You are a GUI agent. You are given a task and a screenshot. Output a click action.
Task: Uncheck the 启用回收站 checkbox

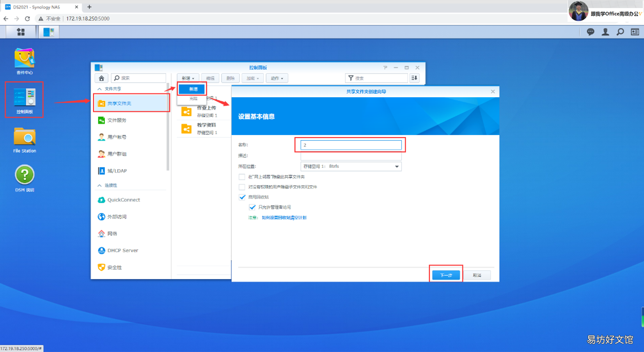242,197
